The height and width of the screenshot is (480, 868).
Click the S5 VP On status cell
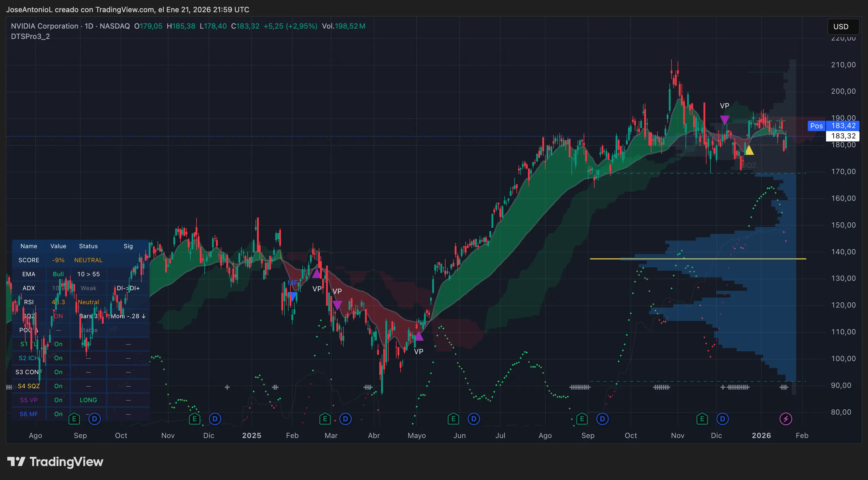pos(58,400)
